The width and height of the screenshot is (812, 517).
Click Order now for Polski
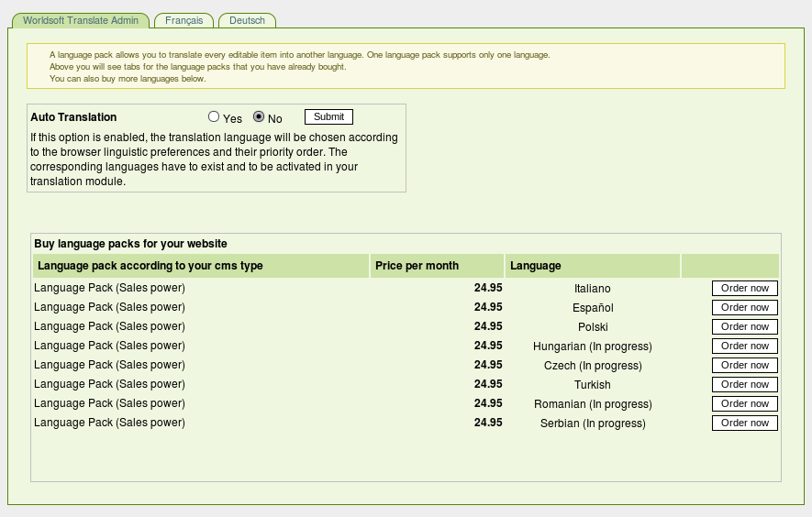[x=744, y=326]
